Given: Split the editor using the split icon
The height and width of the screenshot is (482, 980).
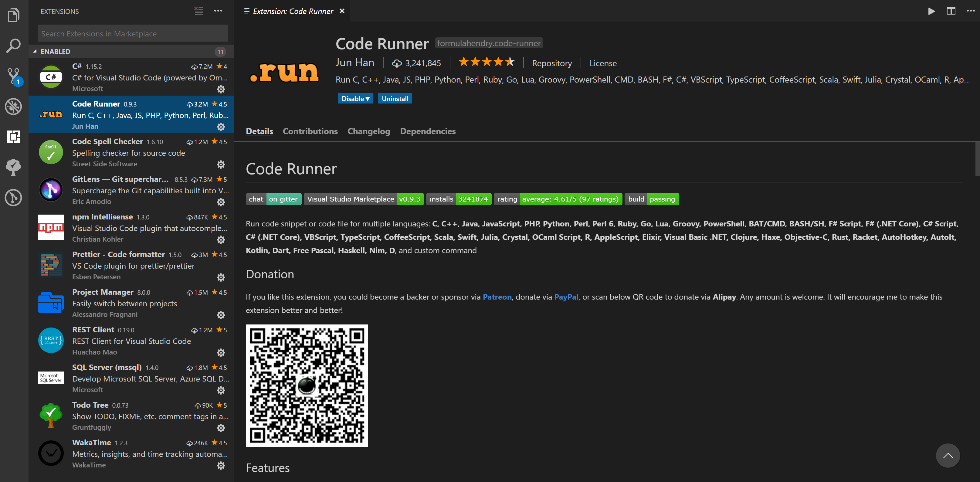Looking at the screenshot, I should pyautogui.click(x=951, y=11).
